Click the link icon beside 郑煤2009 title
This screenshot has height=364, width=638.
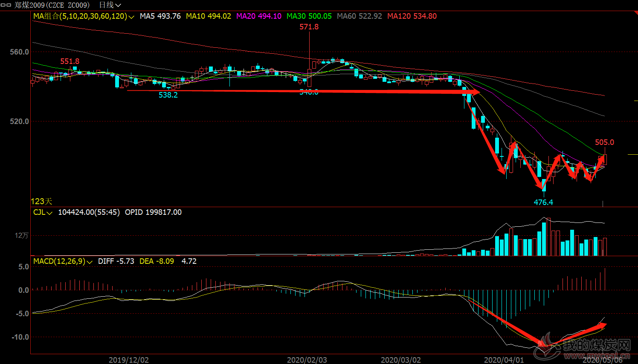(6, 5)
